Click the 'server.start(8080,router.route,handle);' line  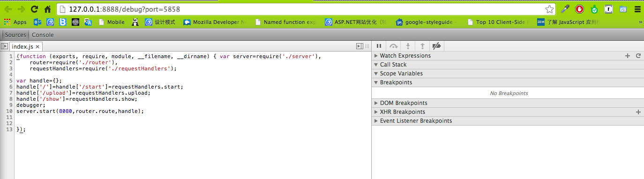click(80, 111)
